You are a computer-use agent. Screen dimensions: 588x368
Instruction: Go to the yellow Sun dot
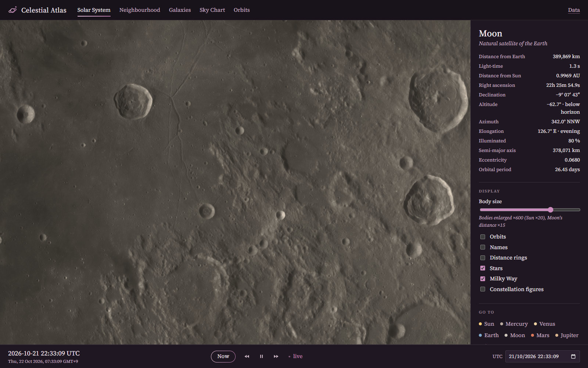(x=480, y=324)
